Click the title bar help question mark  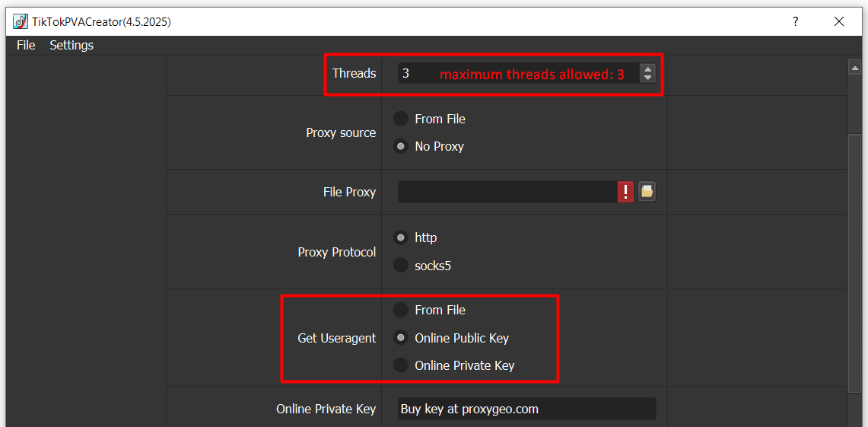coord(796,21)
